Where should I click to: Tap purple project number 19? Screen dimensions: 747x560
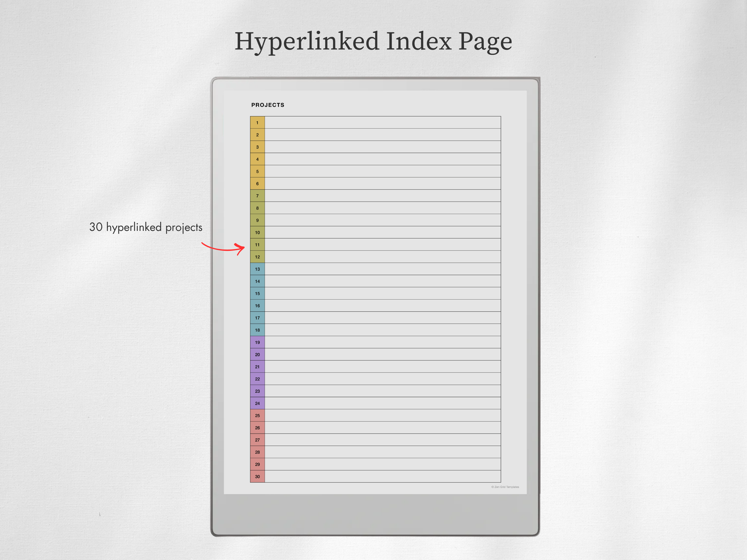257,342
